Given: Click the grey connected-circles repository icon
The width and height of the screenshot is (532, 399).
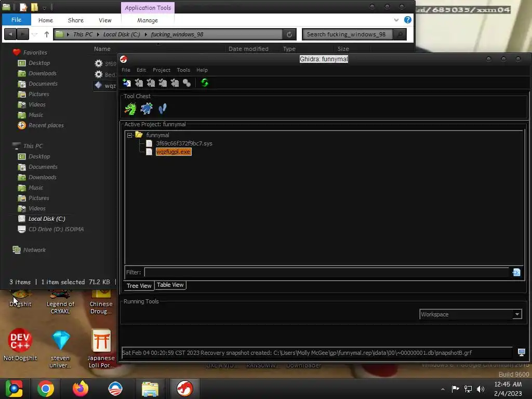Looking at the screenshot, I should [x=187, y=83].
